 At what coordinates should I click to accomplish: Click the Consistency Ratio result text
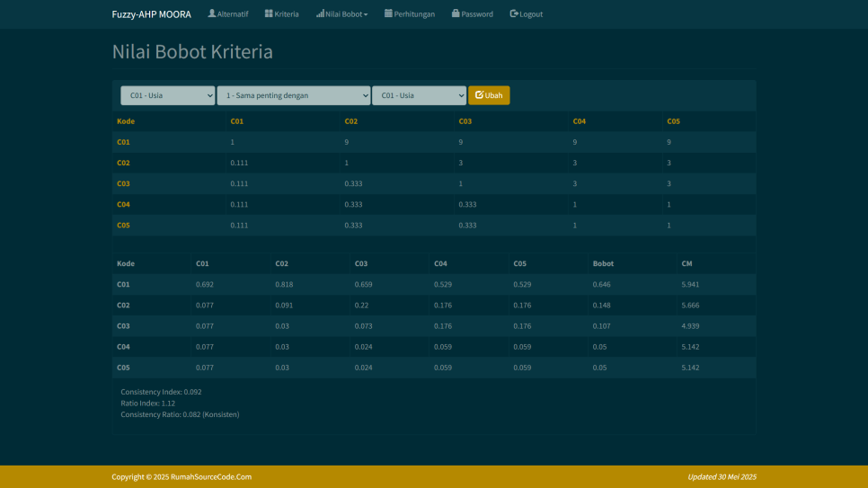[x=180, y=414]
